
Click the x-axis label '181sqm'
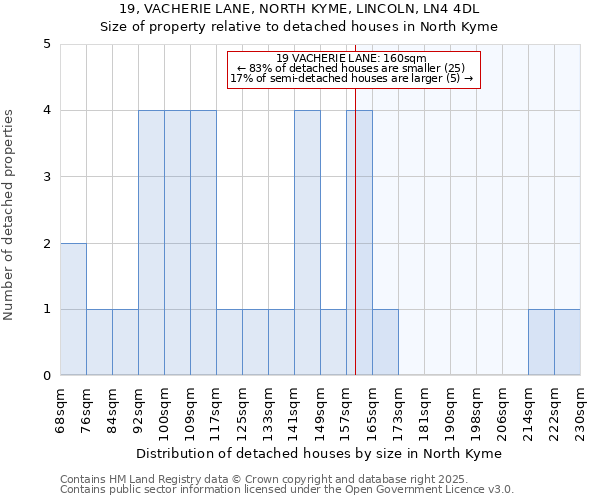pyautogui.click(x=424, y=415)
